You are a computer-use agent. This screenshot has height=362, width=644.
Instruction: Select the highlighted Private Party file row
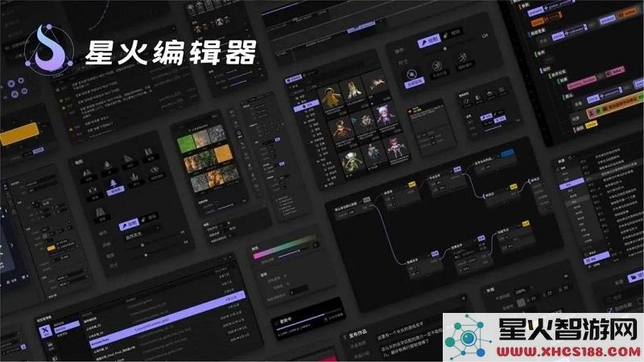tap(167, 321)
